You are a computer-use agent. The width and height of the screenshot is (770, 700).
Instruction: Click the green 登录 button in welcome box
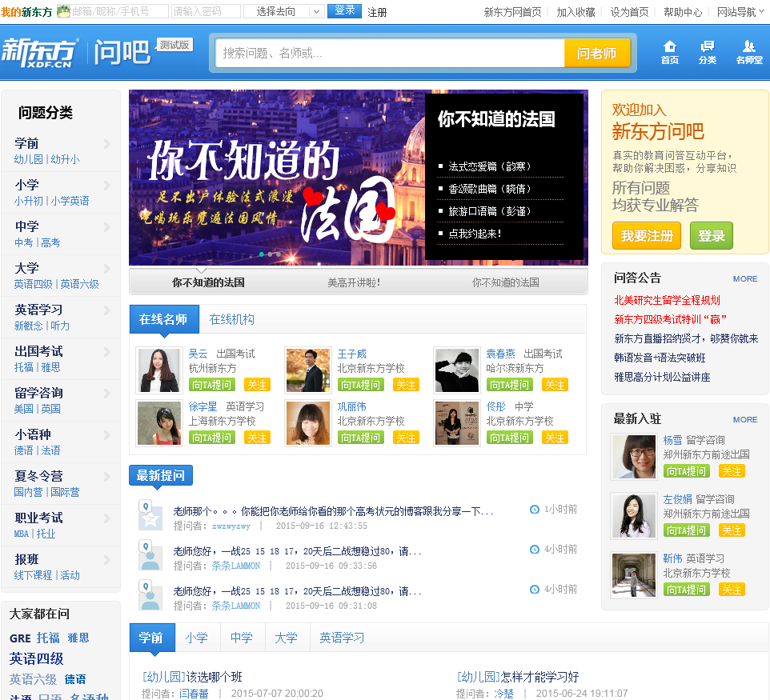tap(711, 236)
